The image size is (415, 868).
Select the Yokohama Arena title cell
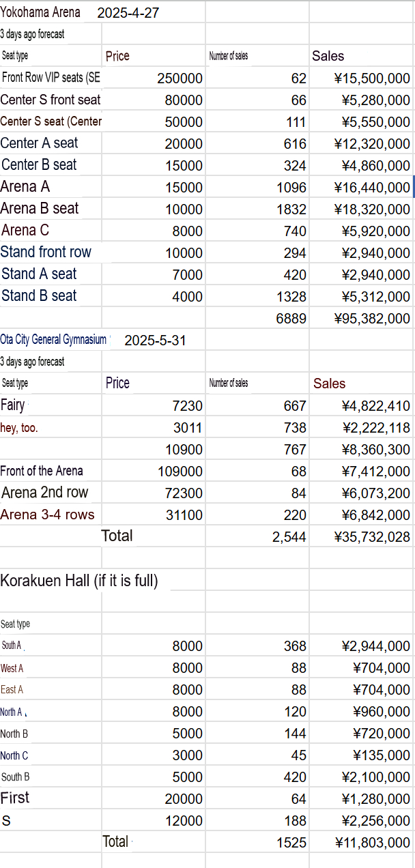coord(40,12)
